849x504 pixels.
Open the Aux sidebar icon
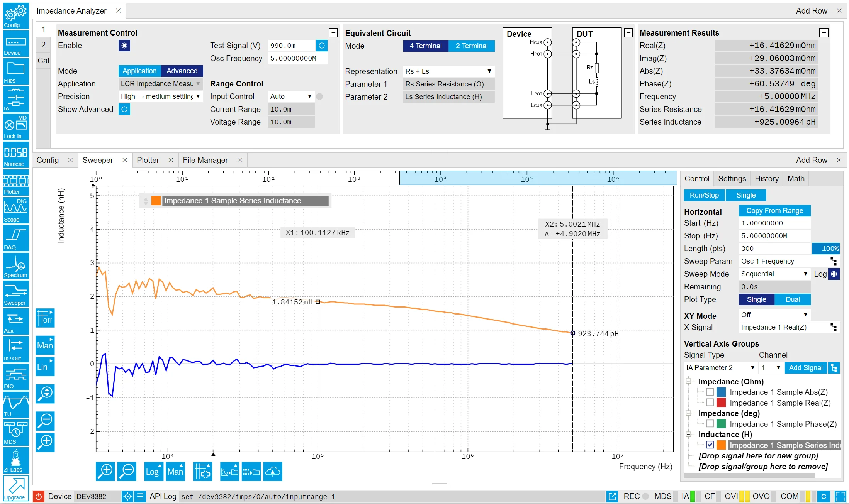coord(16,321)
